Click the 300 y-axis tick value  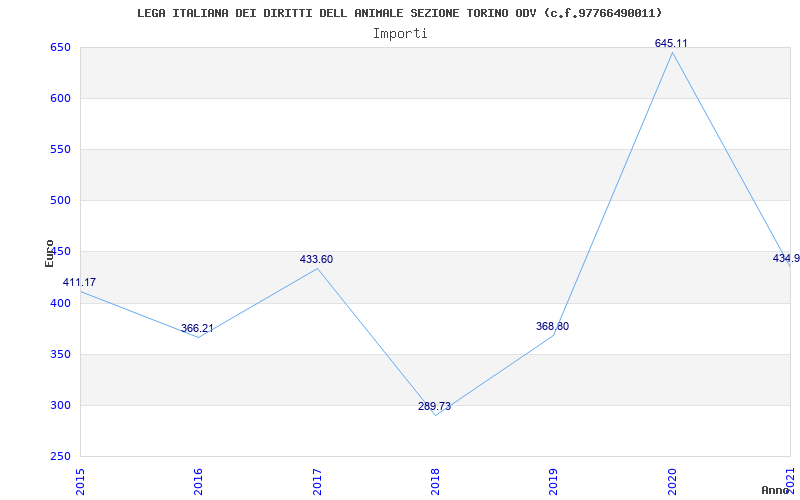click(60, 406)
